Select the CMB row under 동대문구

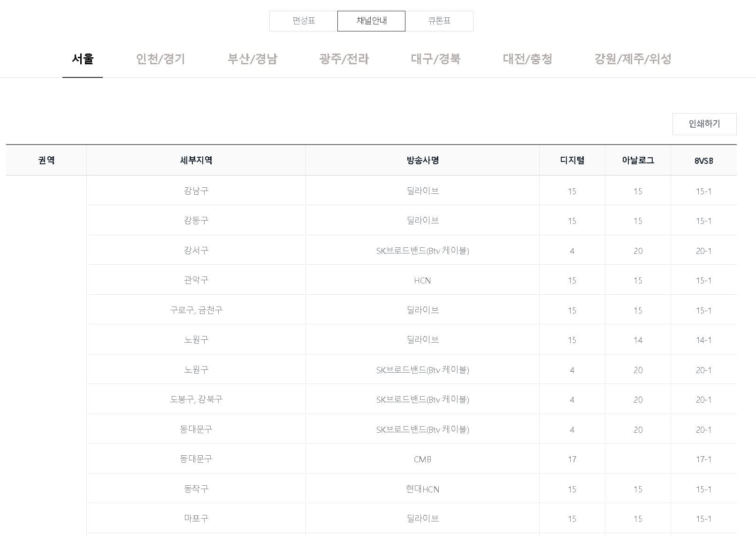click(x=421, y=459)
